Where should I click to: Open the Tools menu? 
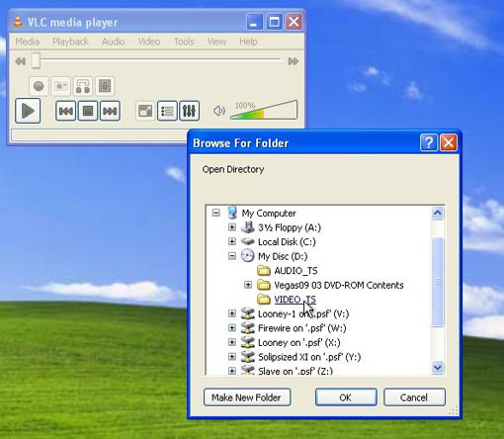(x=184, y=42)
